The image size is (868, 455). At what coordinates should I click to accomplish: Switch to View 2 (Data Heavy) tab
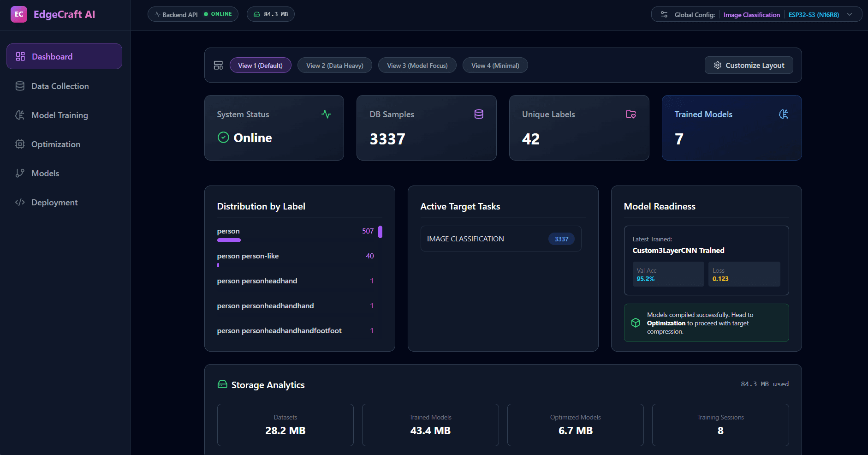pos(335,65)
